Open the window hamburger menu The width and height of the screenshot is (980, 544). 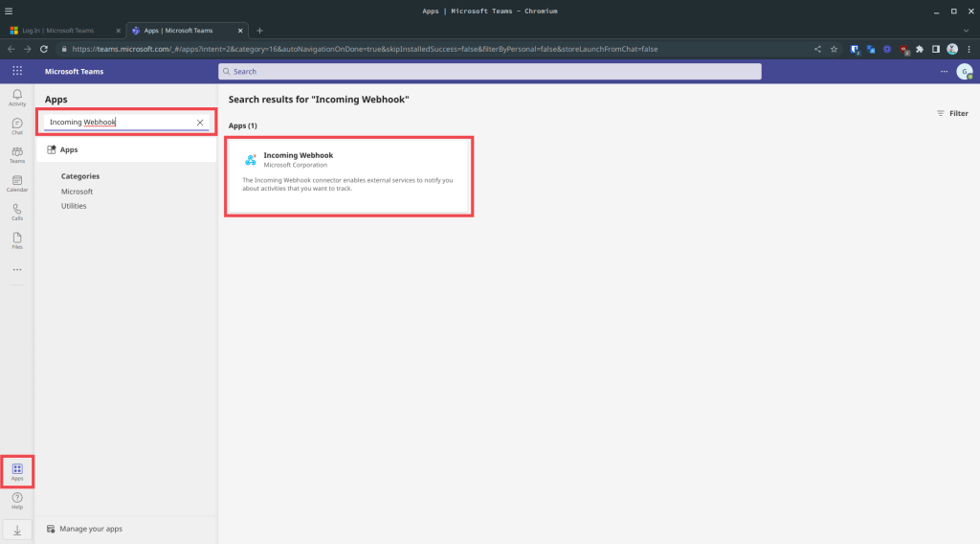point(9,11)
